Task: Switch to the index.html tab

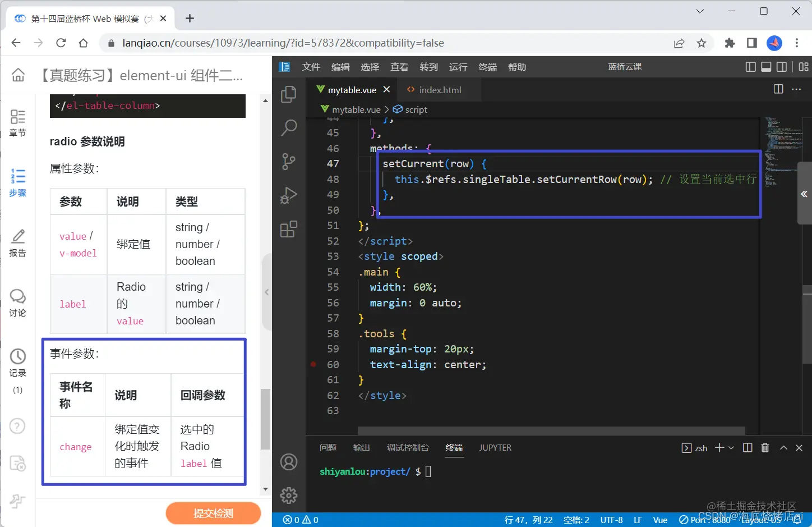Action: pos(439,89)
